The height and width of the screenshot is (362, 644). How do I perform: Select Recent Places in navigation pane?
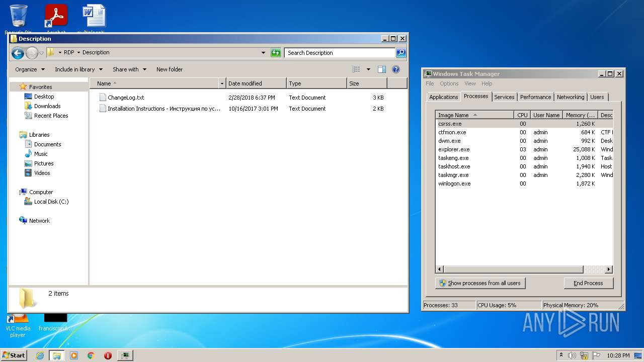coord(51,116)
